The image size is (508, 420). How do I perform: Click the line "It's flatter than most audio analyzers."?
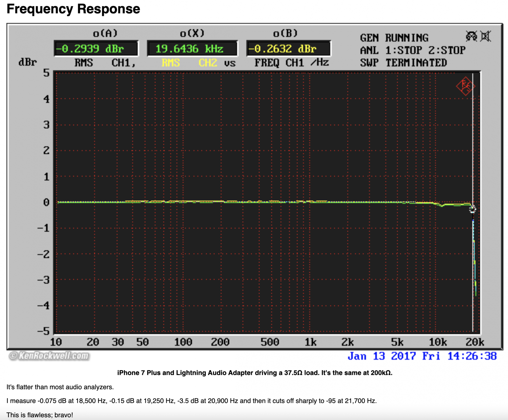click(60, 387)
